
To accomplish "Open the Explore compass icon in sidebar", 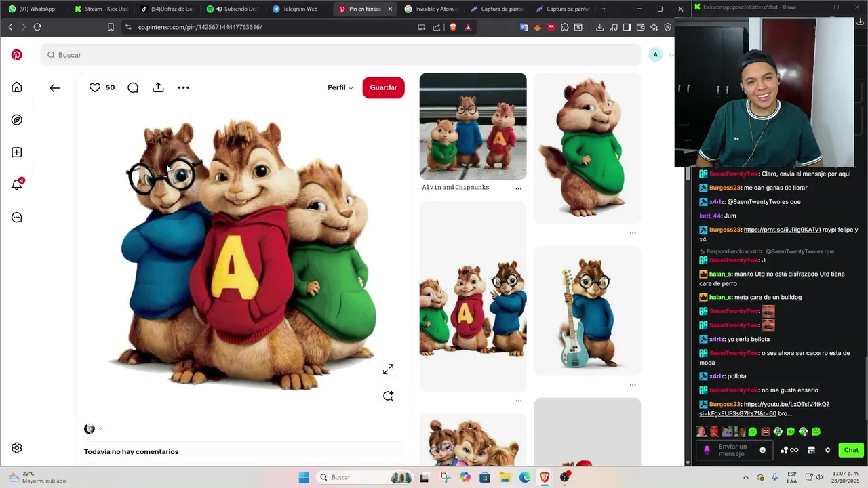I will click(17, 120).
